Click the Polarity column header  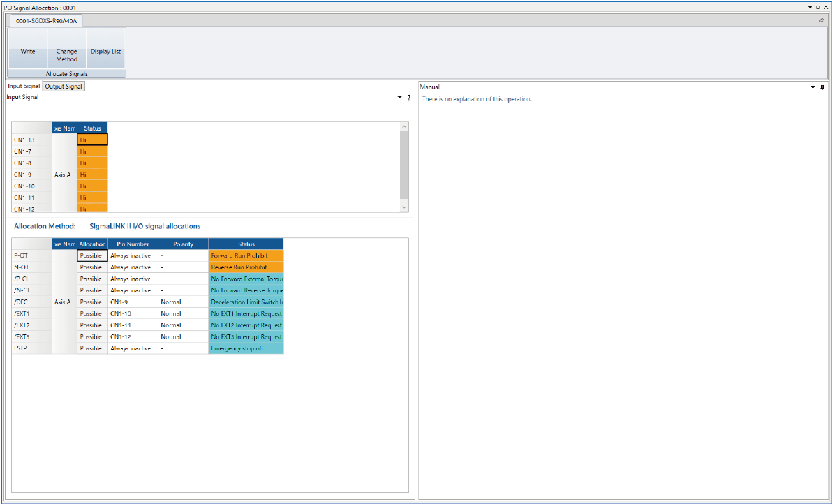click(x=183, y=244)
